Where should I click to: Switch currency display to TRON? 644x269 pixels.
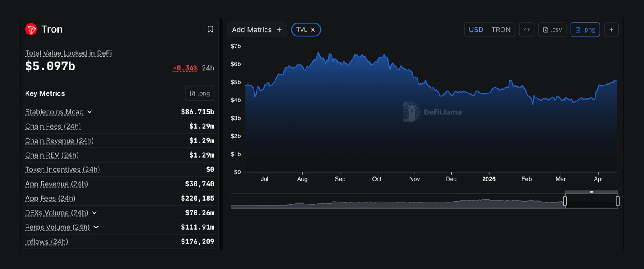click(501, 29)
